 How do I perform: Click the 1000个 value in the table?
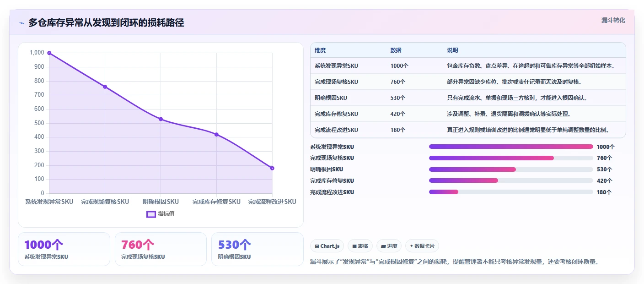399,66
